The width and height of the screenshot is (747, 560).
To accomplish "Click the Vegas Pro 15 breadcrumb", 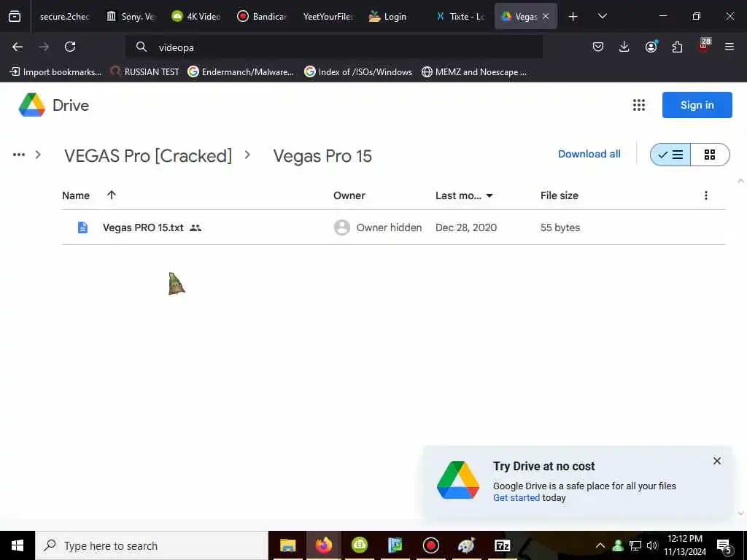I will (322, 156).
